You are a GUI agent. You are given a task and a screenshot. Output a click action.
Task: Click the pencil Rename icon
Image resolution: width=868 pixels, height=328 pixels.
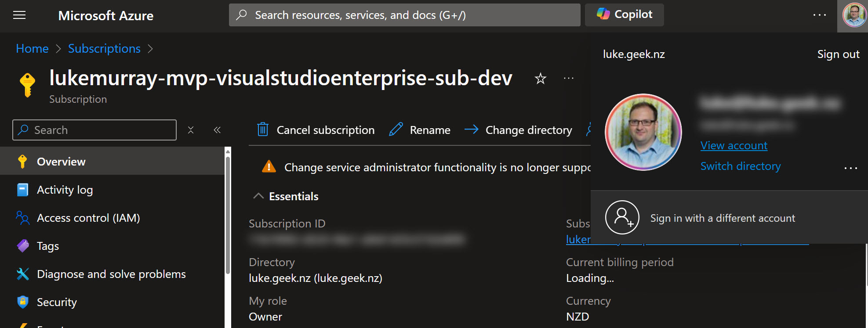click(x=396, y=130)
